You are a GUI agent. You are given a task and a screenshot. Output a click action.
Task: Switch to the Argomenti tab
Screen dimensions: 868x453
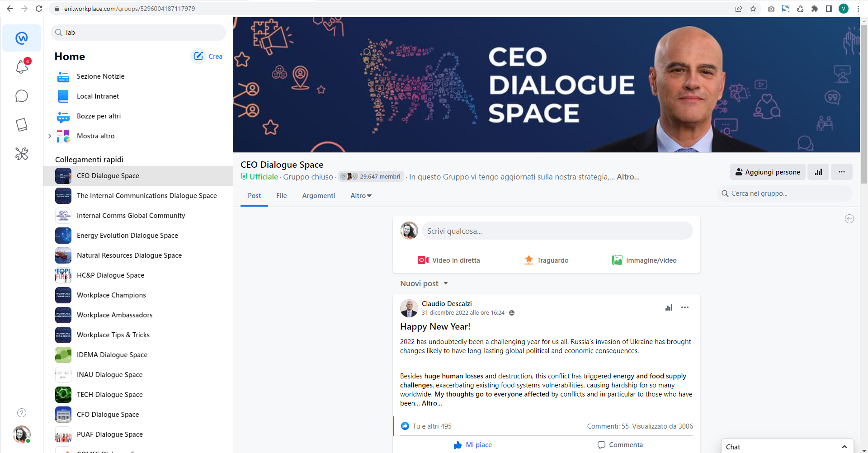[x=319, y=196]
